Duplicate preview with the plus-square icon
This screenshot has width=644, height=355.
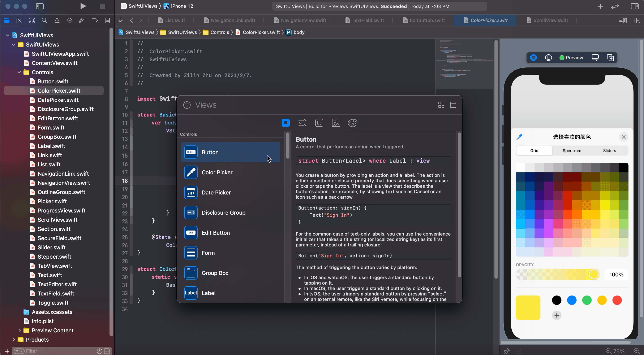[610, 58]
